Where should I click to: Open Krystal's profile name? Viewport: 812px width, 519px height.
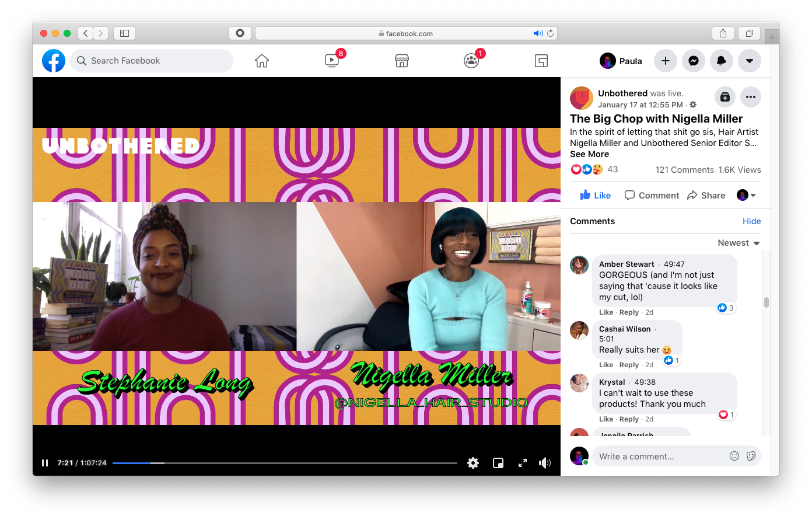point(612,382)
